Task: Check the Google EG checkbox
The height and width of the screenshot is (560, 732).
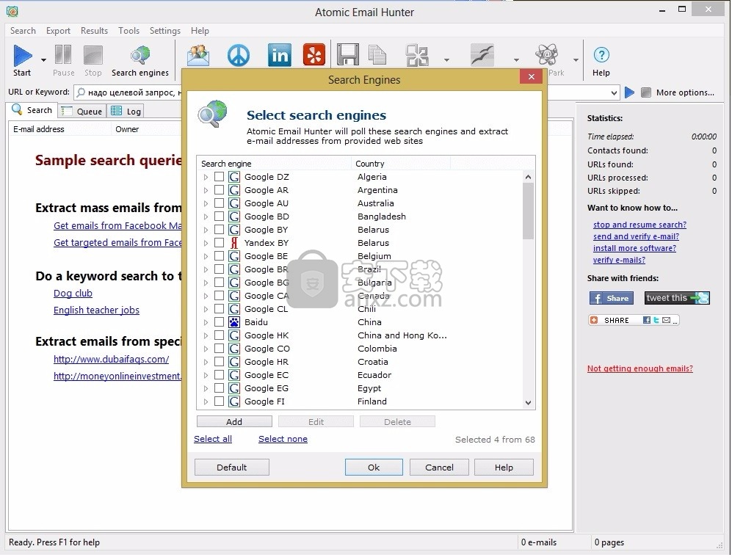Action: coord(219,388)
